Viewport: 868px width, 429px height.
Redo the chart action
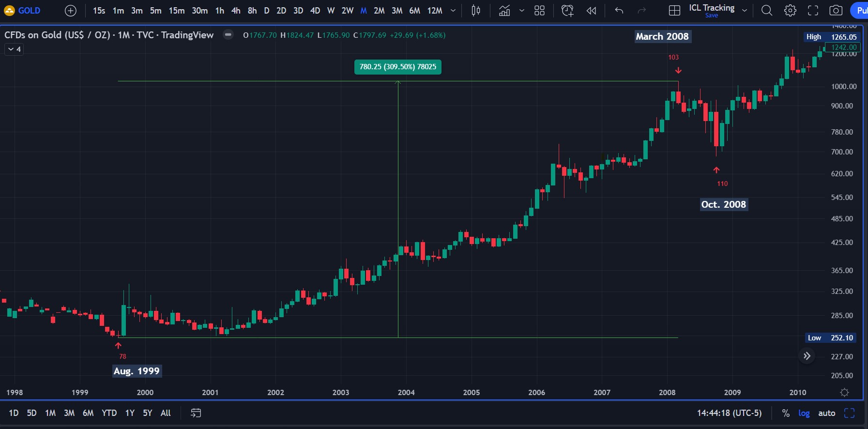pyautogui.click(x=642, y=10)
